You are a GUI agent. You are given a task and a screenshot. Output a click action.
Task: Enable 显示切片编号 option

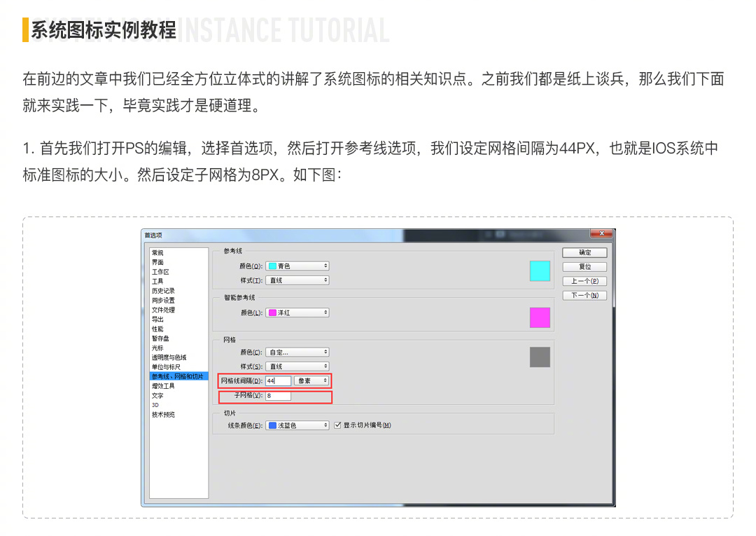[x=337, y=425]
